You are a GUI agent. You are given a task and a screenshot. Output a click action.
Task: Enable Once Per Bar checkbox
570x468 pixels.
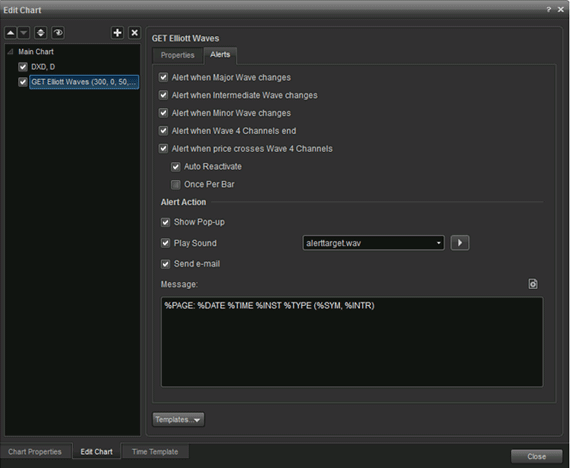[176, 185]
